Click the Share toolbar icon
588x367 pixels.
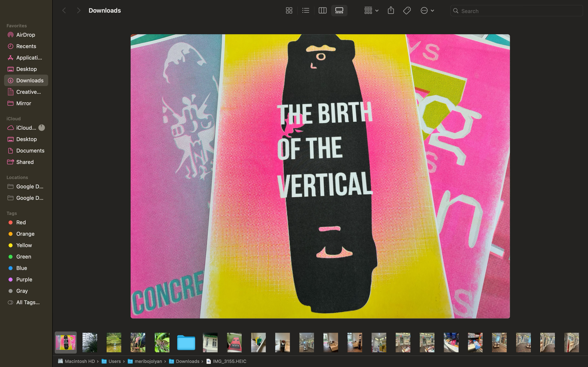(x=391, y=10)
